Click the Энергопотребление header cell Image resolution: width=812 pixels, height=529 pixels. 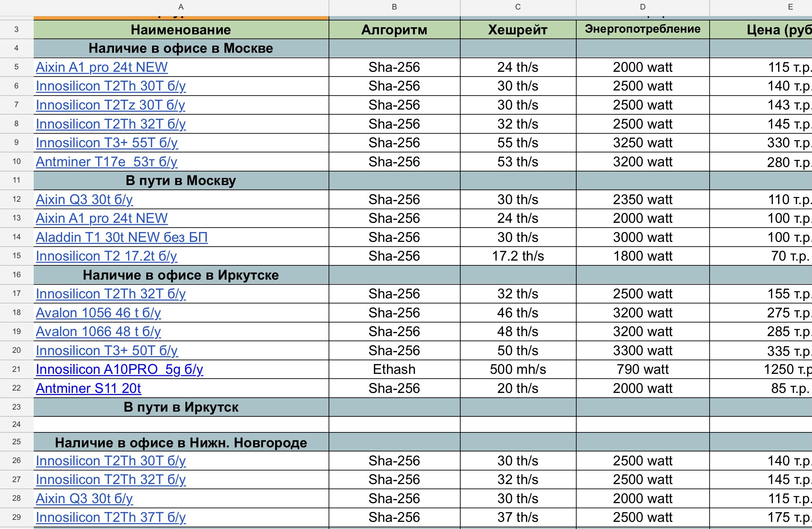(x=643, y=30)
